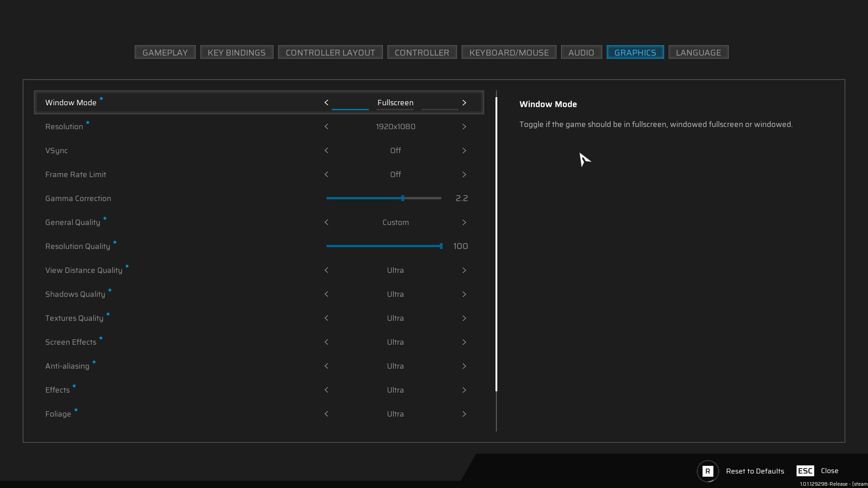The height and width of the screenshot is (488, 868).
Task: Lower Foliage quality with left arrow
Action: click(x=326, y=414)
